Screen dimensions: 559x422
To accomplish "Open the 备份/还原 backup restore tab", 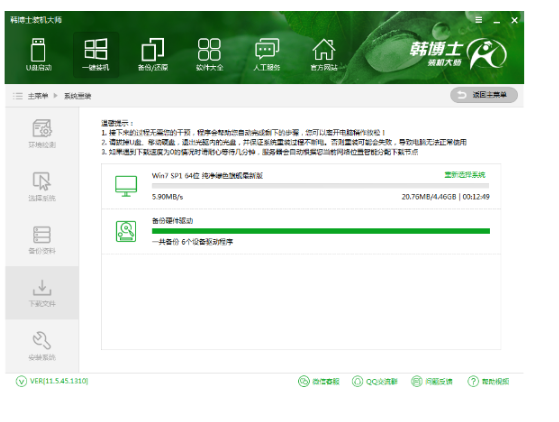I will click(153, 55).
